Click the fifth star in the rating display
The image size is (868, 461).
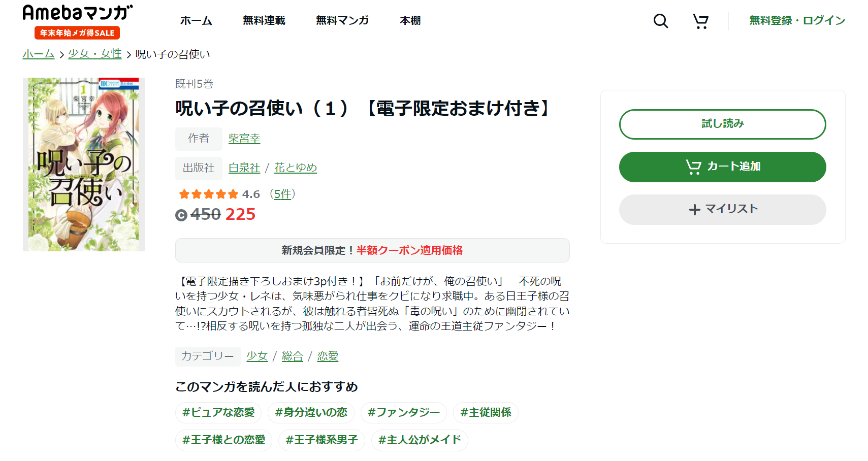tap(233, 193)
